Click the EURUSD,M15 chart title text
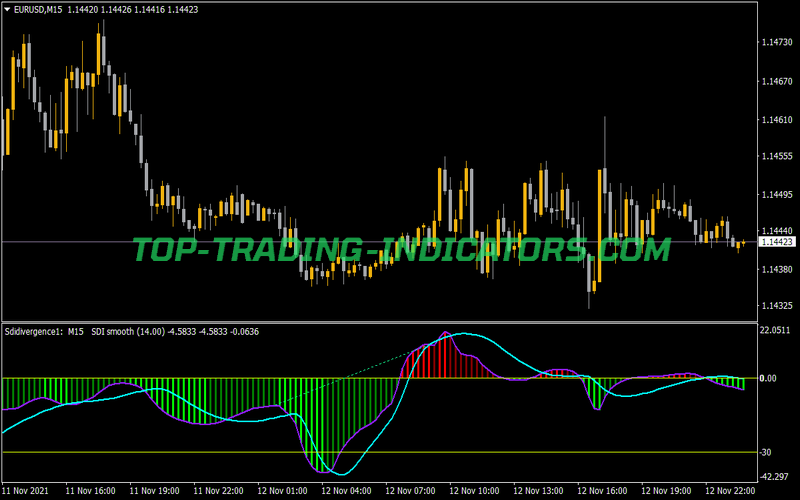Image resolution: width=800 pixels, height=500 pixels. coord(38,10)
